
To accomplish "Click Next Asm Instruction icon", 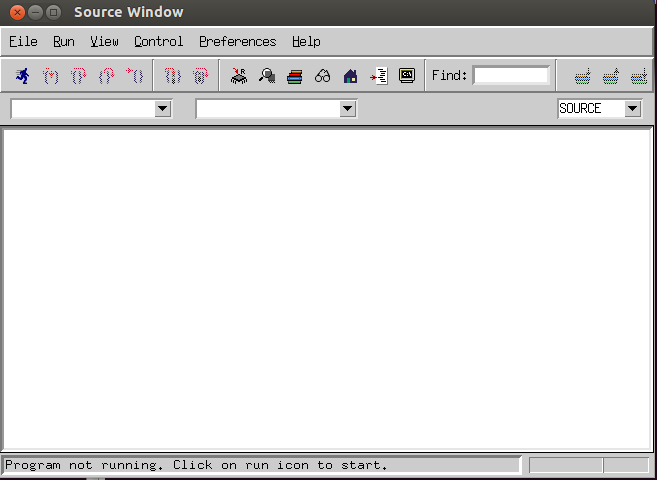I will (200, 76).
